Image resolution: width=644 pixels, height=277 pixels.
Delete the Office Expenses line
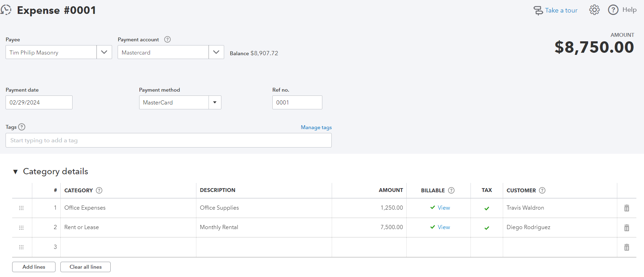[x=626, y=208]
